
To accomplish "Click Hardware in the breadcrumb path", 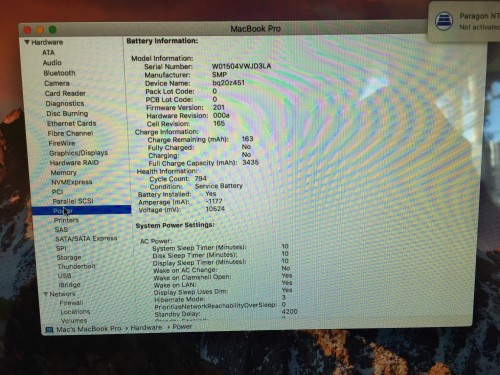I will [146, 328].
